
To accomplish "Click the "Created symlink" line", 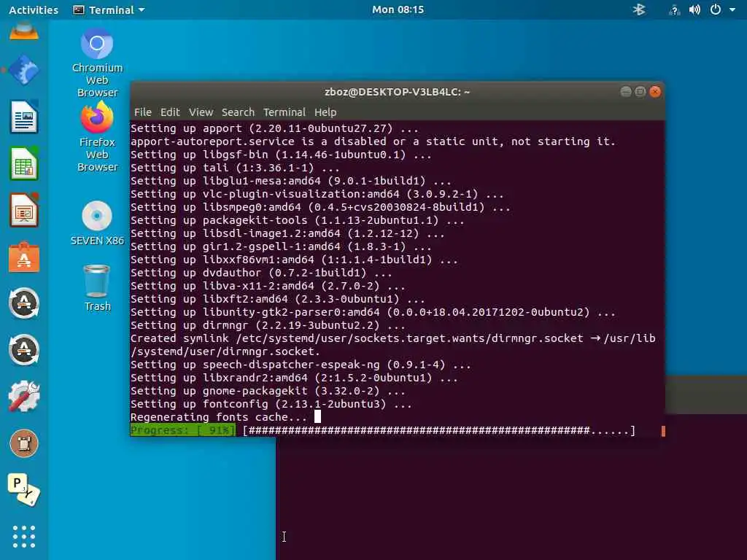I will (393, 345).
